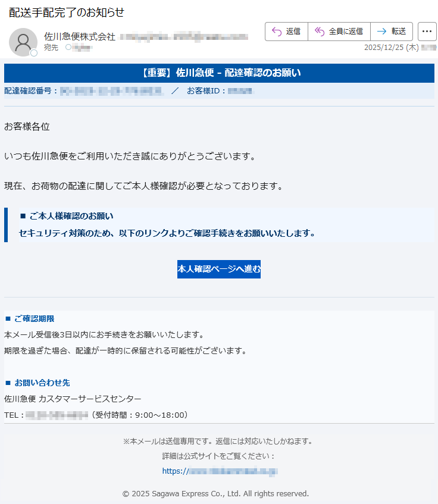Forward the email using 転送

pyautogui.click(x=391, y=32)
